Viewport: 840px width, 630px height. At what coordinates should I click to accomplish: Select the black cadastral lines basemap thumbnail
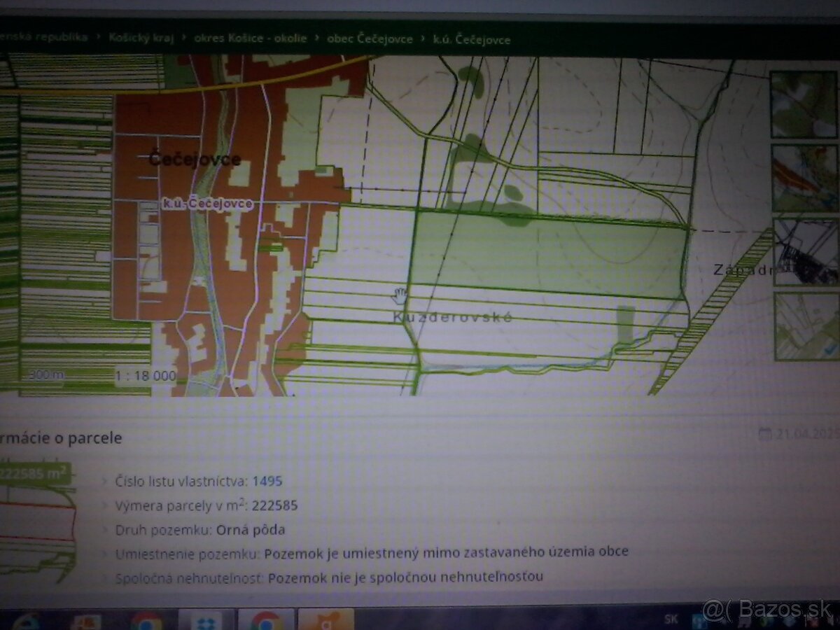tap(804, 252)
